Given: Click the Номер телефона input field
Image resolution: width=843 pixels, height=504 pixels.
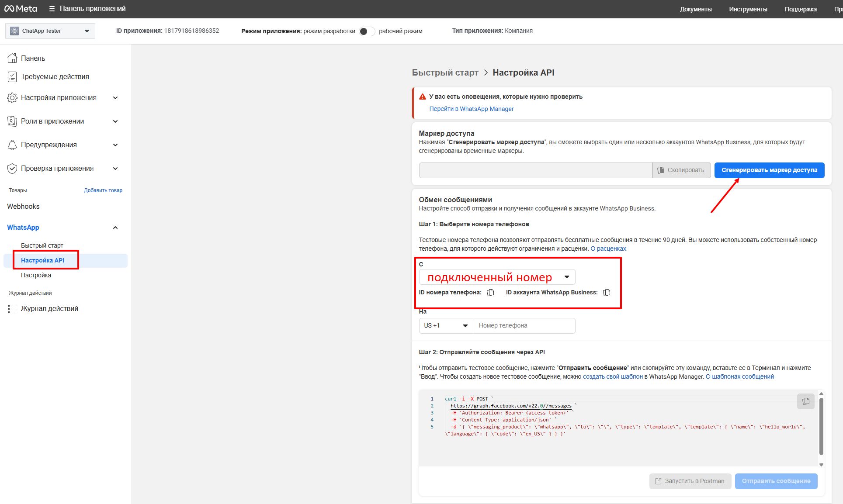Looking at the screenshot, I should tap(524, 325).
